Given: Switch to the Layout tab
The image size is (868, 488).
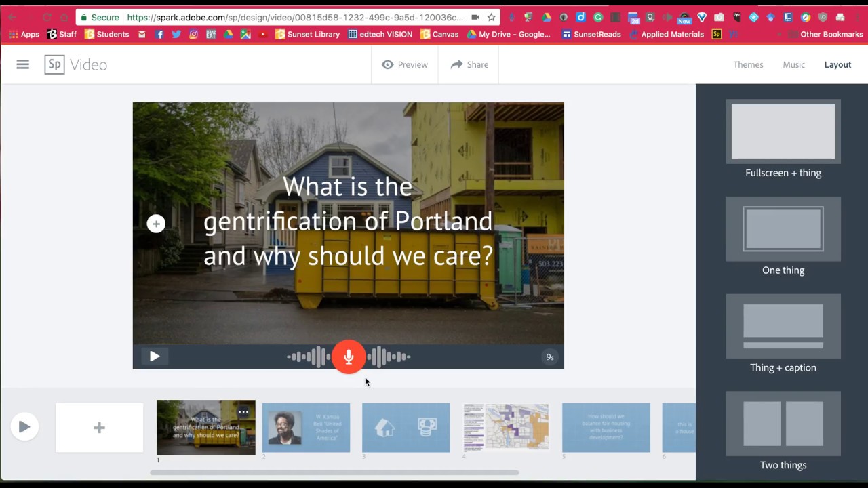Looking at the screenshot, I should tap(837, 64).
